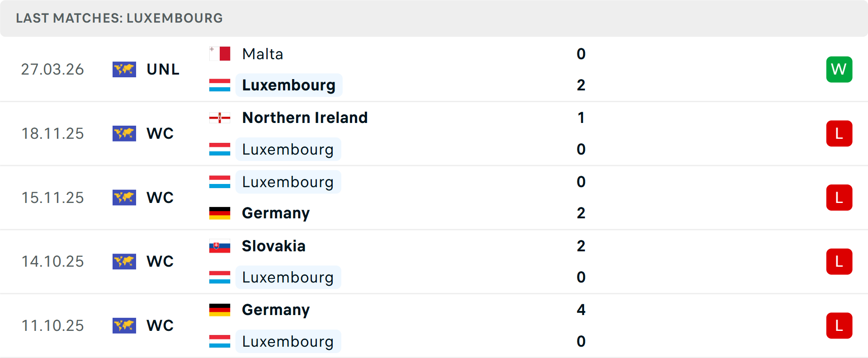868x358 pixels.
Task: Open the Malta team link
Action: [x=263, y=54]
